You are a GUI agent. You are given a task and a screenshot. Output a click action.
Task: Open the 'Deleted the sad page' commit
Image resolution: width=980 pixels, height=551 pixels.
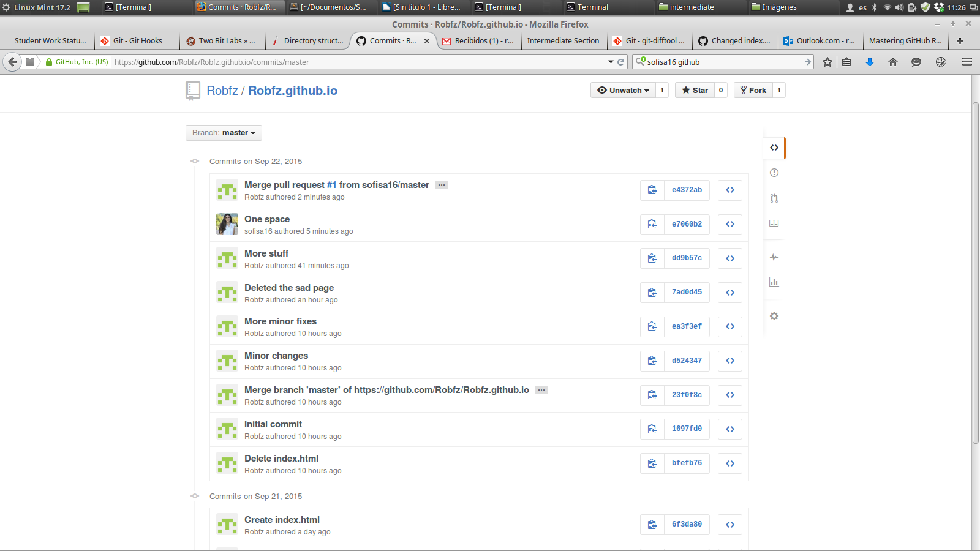tap(289, 288)
